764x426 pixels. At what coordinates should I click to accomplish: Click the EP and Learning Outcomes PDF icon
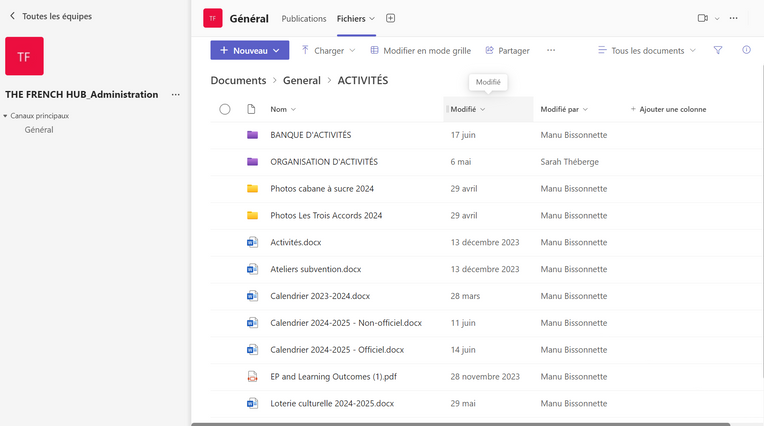tap(252, 377)
